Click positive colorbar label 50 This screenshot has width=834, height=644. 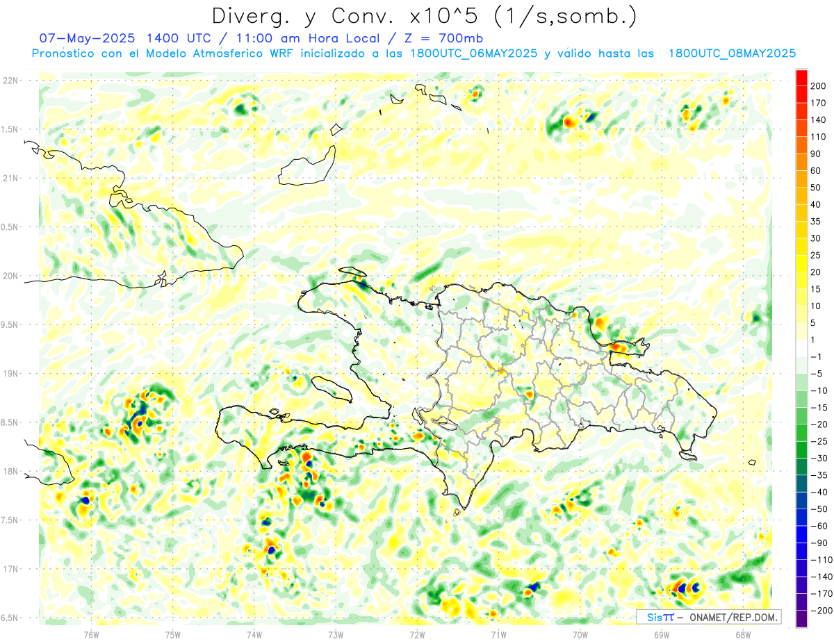(x=816, y=188)
